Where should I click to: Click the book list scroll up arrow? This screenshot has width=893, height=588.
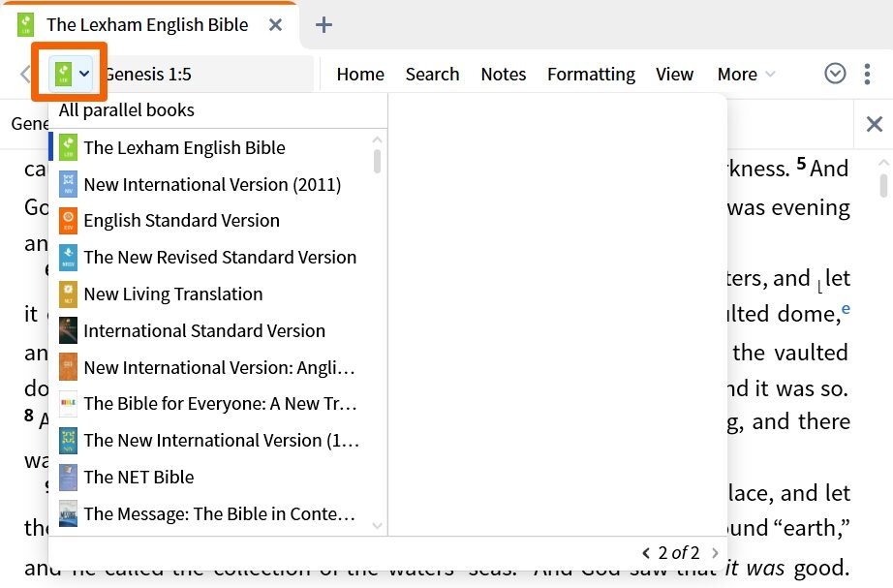pyautogui.click(x=377, y=139)
